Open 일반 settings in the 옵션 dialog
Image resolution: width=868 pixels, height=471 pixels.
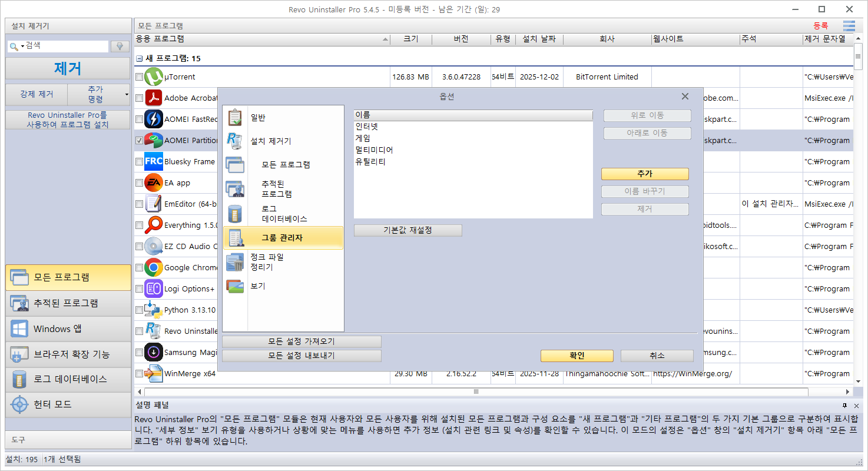tap(284, 118)
